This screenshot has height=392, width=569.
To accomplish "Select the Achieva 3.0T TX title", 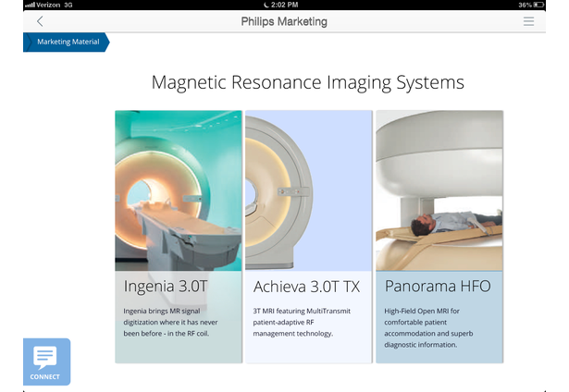I will pos(306,287).
